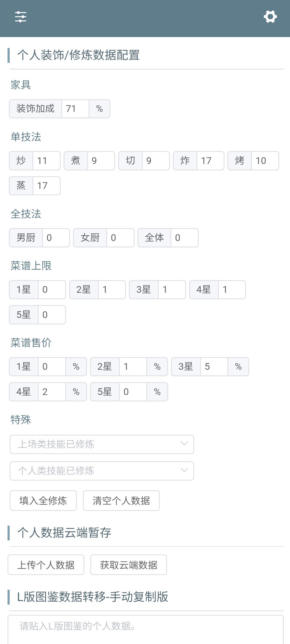Image resolution: width=290 pixels, height=644 pixels.
Task: Open the settings gear icon
Action: pos(270,17)
